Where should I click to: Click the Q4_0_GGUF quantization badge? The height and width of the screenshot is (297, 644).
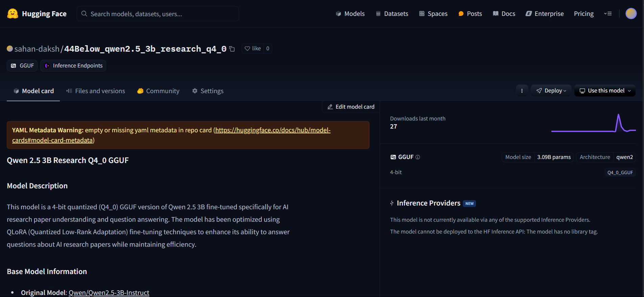pyautogui.click(x=620, y=172)
